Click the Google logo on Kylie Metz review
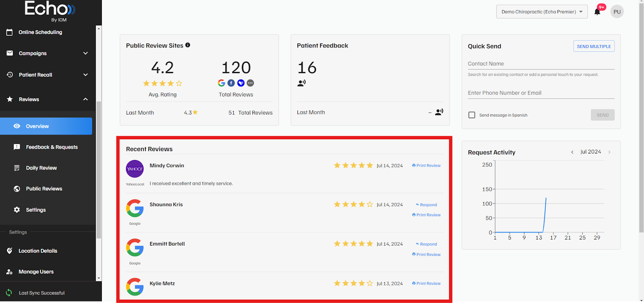The height and width of the screenshot is (303, 644). click(x=135, y=287)
